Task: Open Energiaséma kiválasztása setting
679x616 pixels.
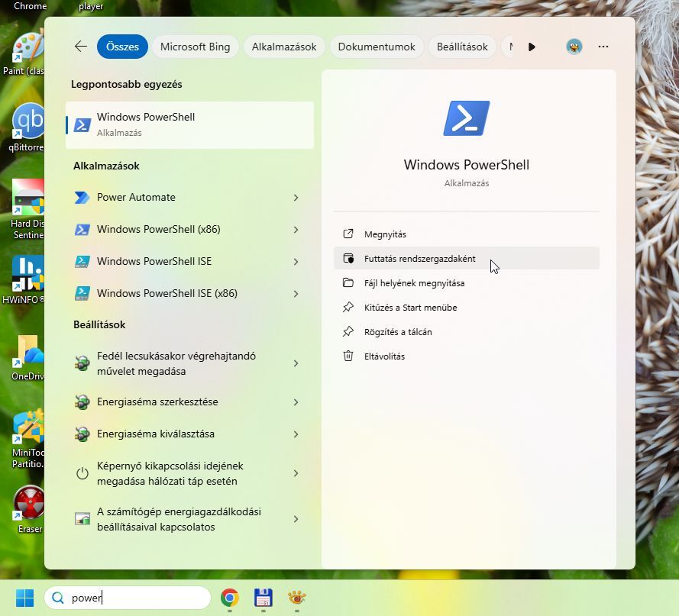Action: click(189, 434)
